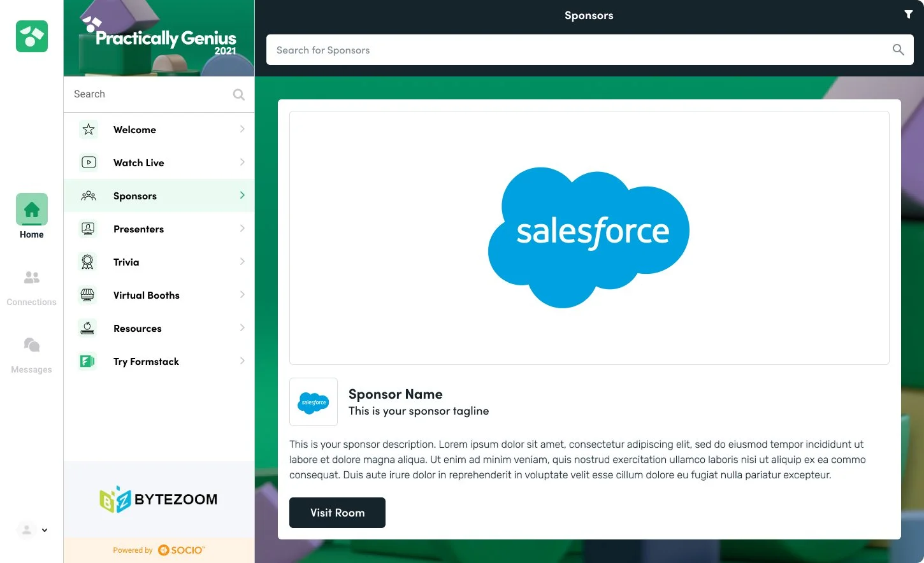The height and width of the screenshot is (563, 924).
Task: Open the Virtual Booths menu item
Action: point(159,295)
